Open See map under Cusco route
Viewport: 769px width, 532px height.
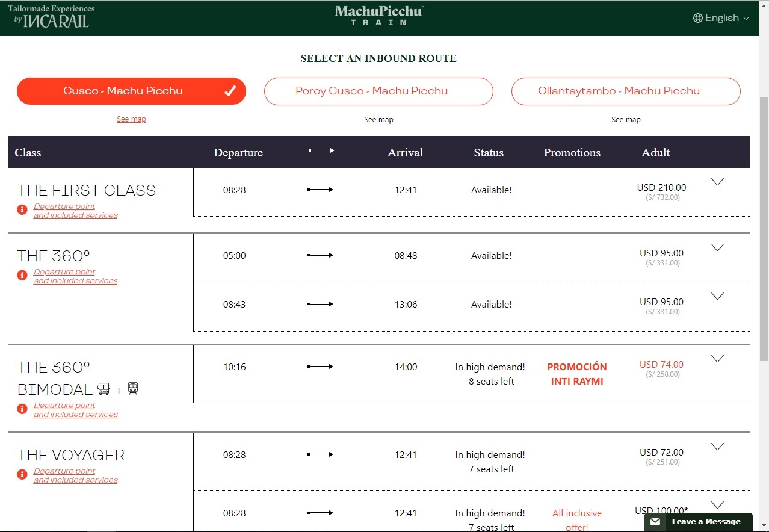(x=131, y=119)
